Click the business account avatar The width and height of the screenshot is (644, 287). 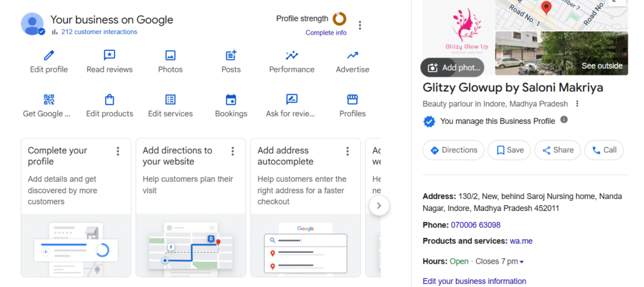[33, 24]
